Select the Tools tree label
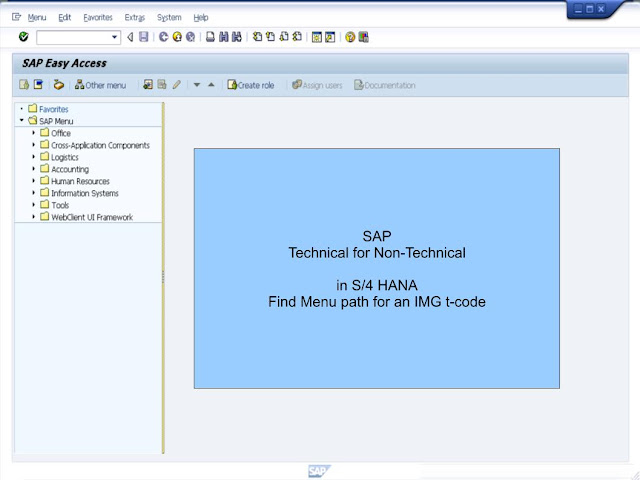640x480 pixels. (x=60, y=205)
